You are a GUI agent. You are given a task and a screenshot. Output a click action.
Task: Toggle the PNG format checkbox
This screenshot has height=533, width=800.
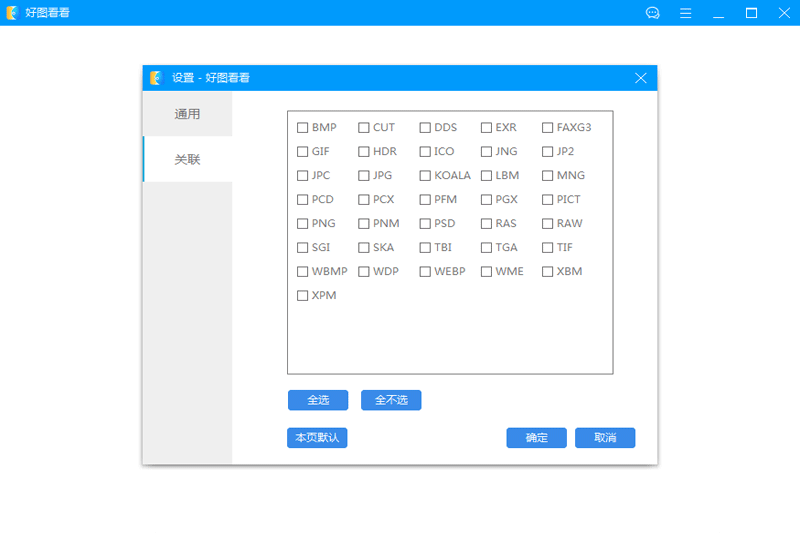[303, 224]
